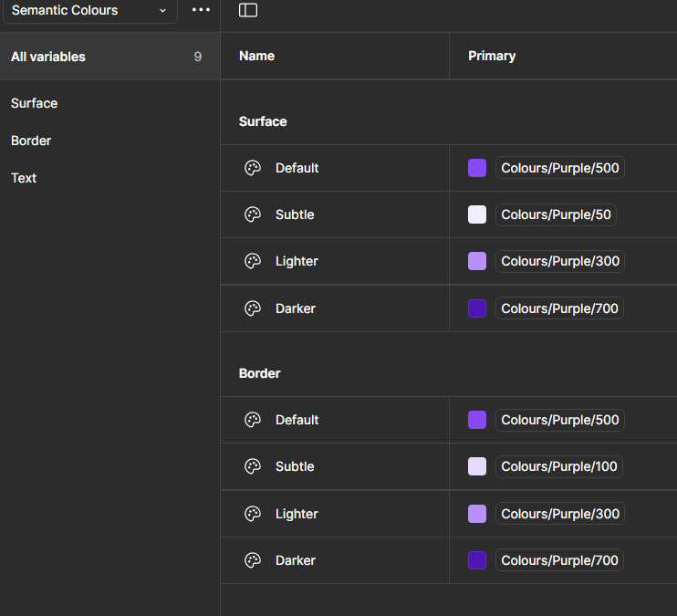Click the palette icon for Border Darker
Viewport: 677px width, 616px height.
pos(253,560)
